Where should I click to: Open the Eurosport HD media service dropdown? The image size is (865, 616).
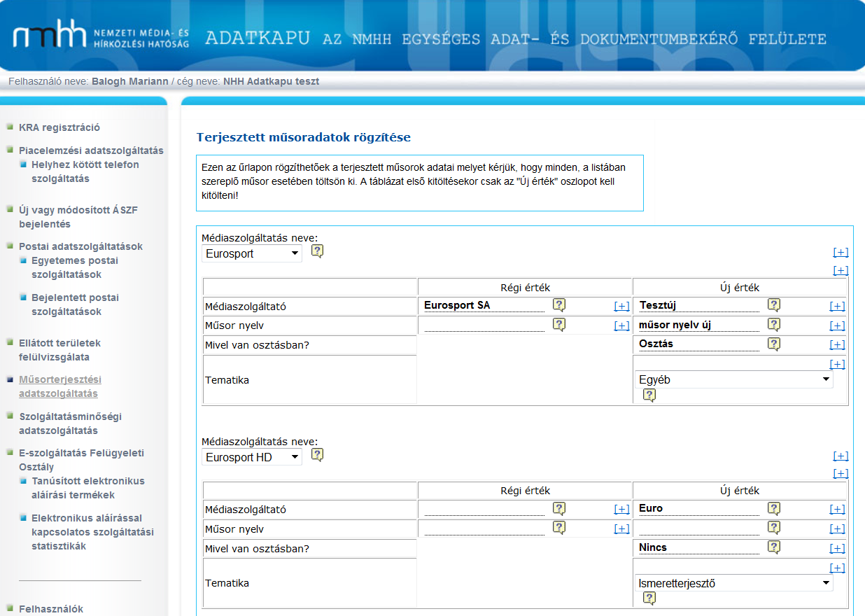[x=252, y=457]
